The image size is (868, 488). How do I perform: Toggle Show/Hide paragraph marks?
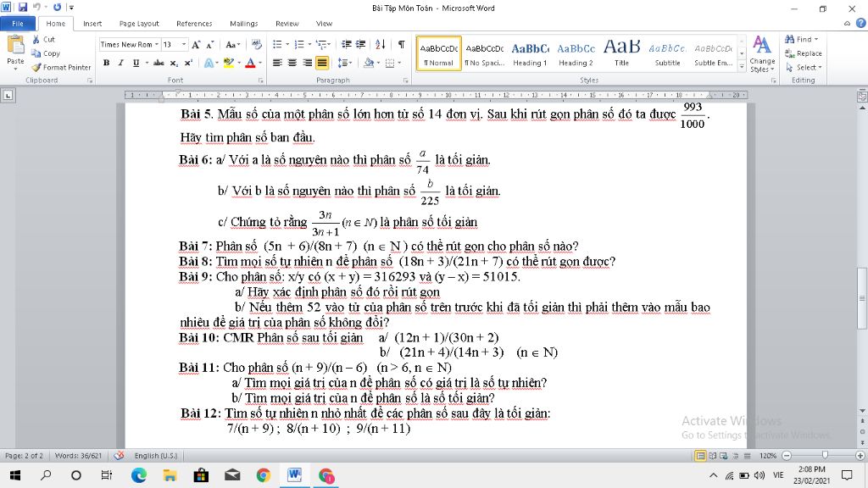coord(401,44)
